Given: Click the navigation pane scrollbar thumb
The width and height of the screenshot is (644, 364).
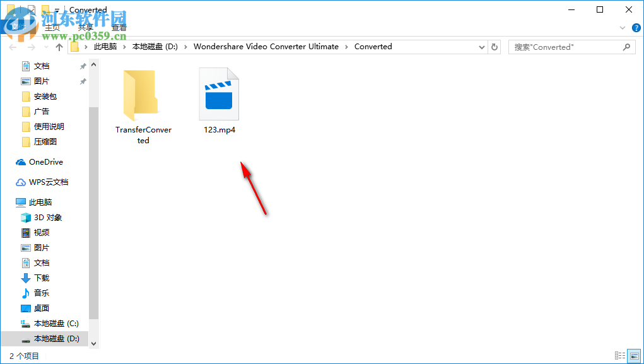Looking at the screenshot, I should tap(93, 213).
